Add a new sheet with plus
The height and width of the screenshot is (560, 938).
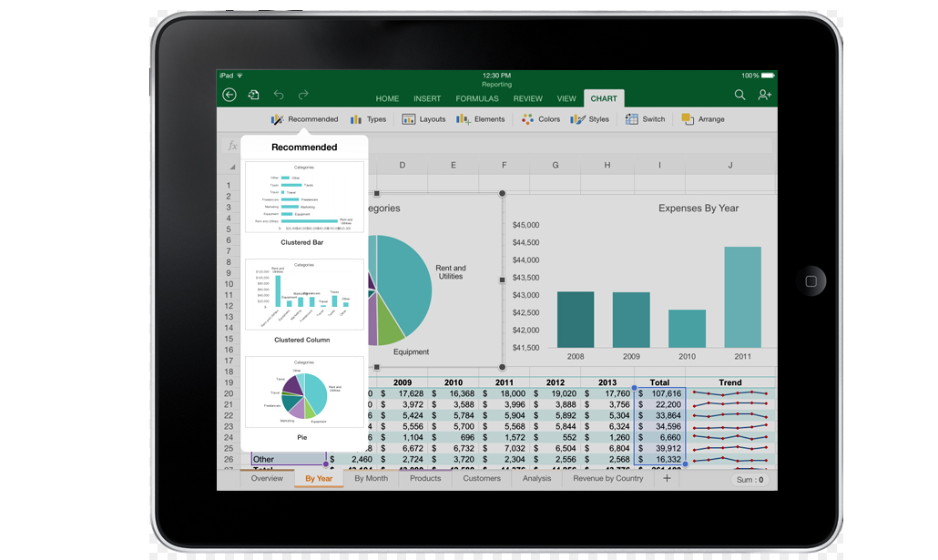tap(667, 478)
